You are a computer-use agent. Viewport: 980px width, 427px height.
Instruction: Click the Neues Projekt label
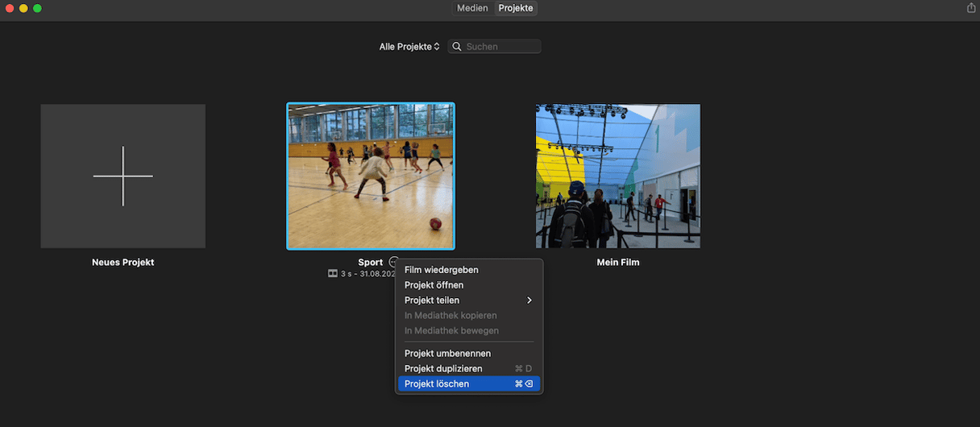pos(122,263)
